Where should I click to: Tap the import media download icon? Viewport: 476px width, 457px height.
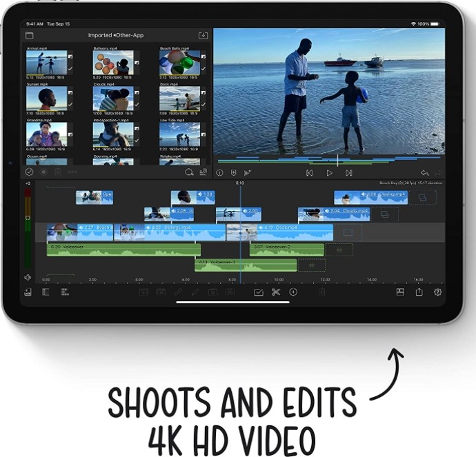pos(203,35)
